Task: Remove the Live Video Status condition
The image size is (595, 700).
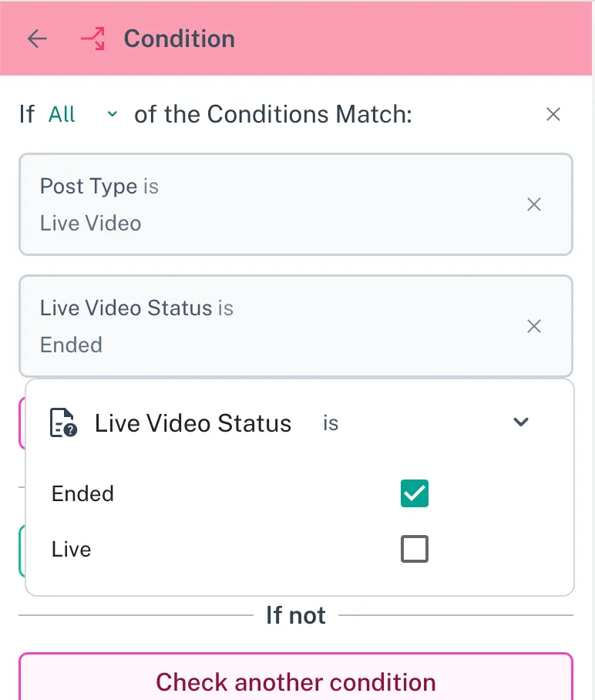Action: [x=533, y=326]
